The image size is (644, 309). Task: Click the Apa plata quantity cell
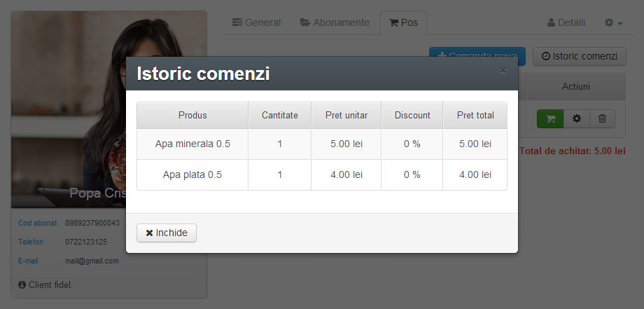280,175
